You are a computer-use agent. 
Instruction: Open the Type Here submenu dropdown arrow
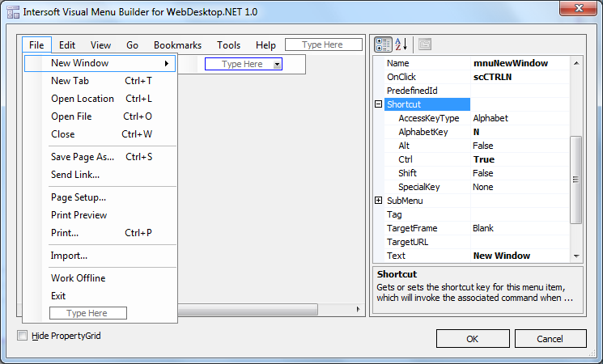coord(277,64)
